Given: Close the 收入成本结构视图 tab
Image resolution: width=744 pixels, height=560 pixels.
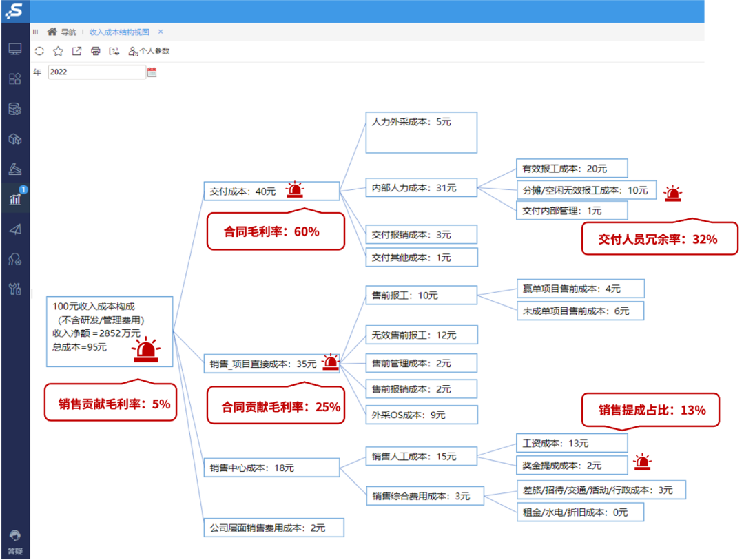Looking at the screenshot, I should [x=160, y=32].
